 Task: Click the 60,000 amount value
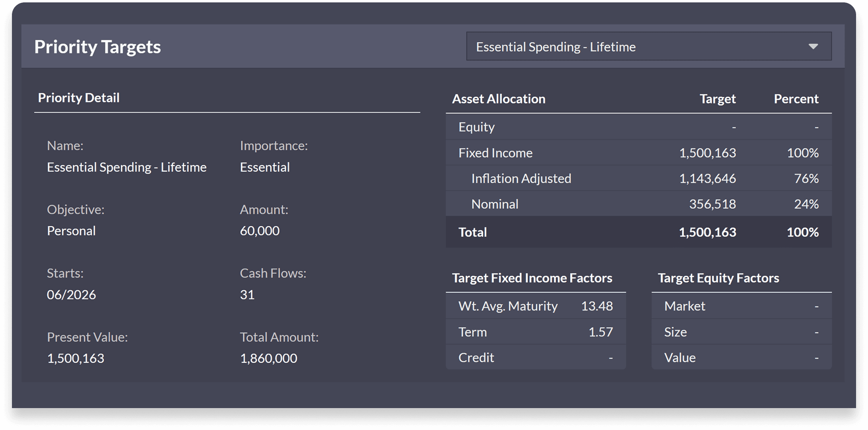tap(260, 231)
